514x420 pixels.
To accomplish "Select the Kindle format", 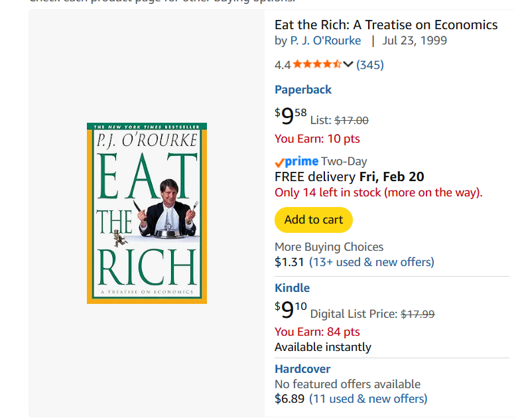I will click(x=292, y=288).
